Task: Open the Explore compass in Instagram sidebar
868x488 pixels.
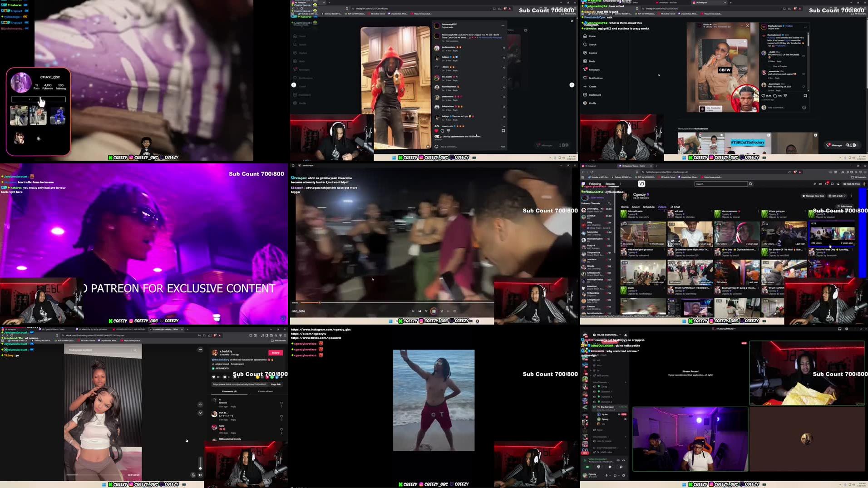Action: coord(585,53)
